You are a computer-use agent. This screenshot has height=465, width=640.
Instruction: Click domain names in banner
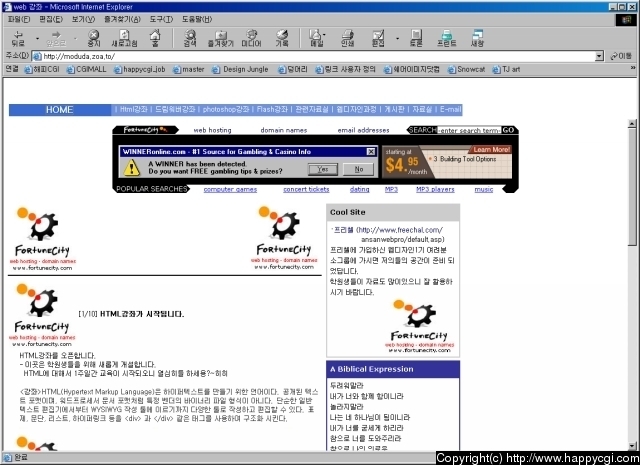(284, 130)
